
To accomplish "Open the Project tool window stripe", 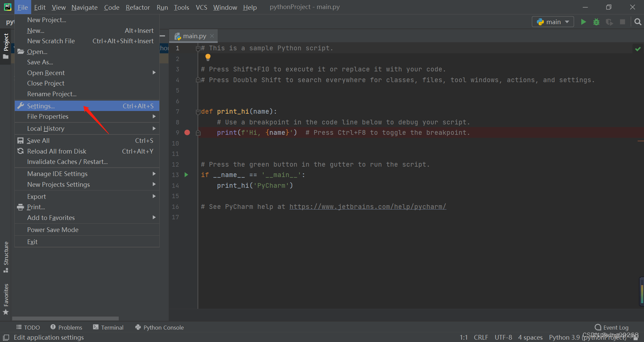I will coord(6,46).
